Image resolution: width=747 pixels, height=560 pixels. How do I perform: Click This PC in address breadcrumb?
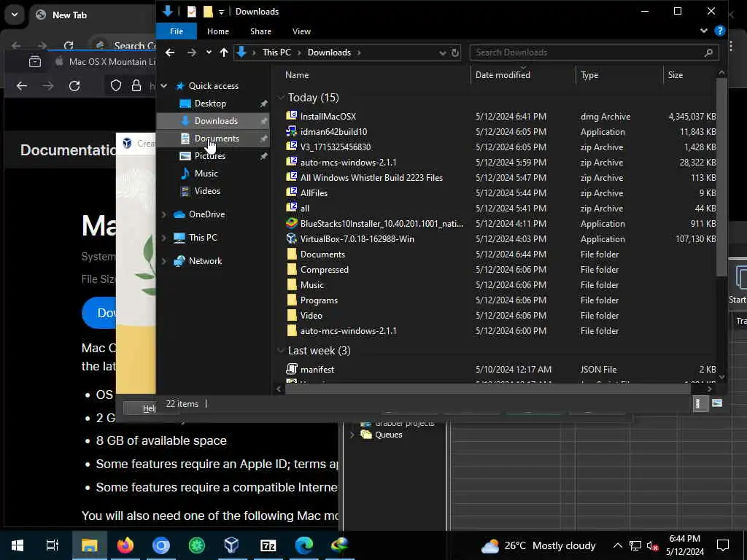pyautogui.click(x=276, y=52)
